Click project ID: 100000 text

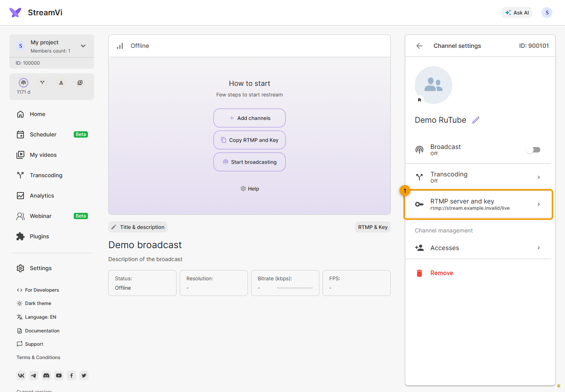[x=28, y=63]
